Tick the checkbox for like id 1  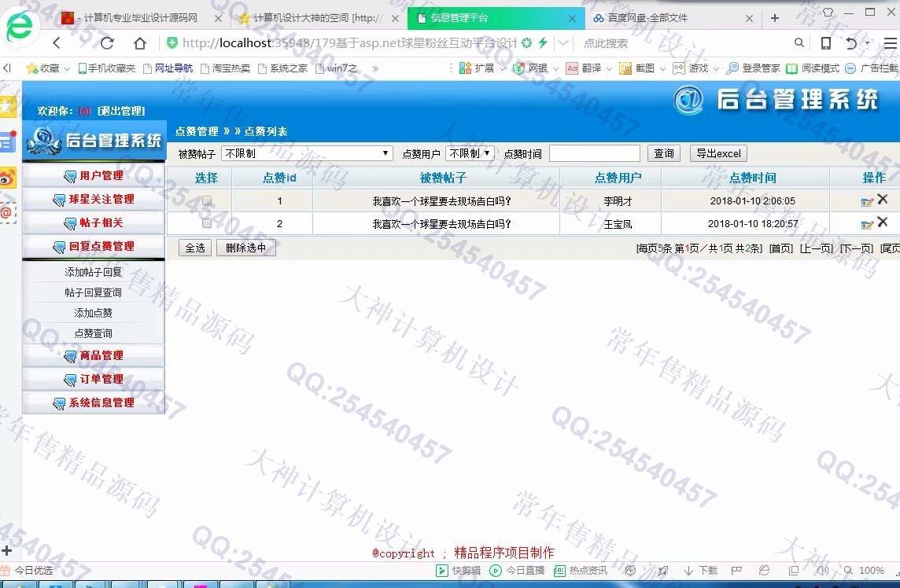tap(207, 200)
